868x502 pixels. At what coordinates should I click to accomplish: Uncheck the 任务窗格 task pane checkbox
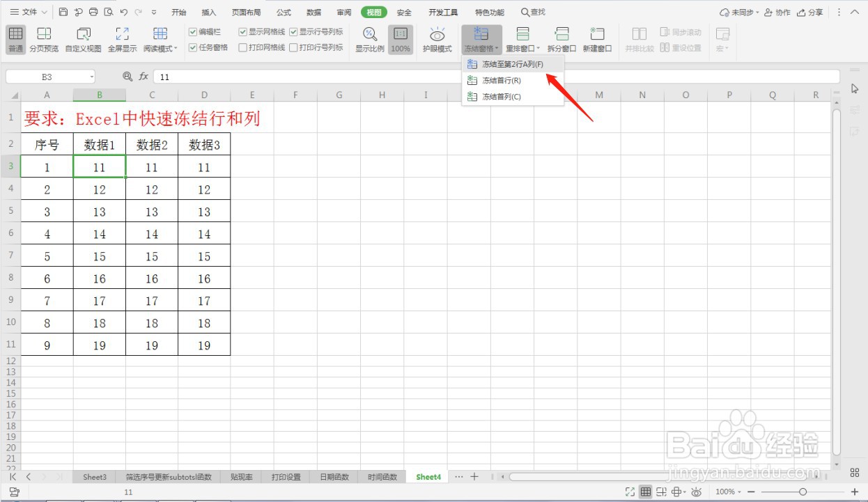pos(193,47)
